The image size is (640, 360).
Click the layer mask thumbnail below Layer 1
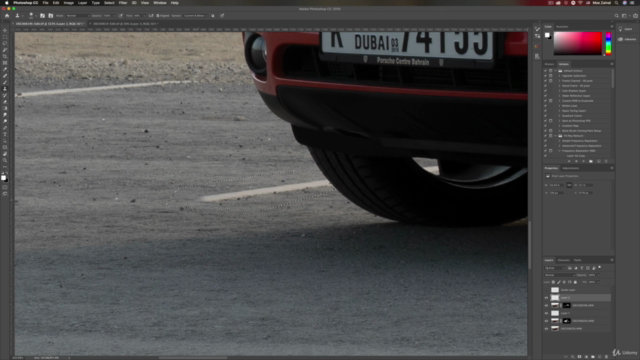pos(567,321)
